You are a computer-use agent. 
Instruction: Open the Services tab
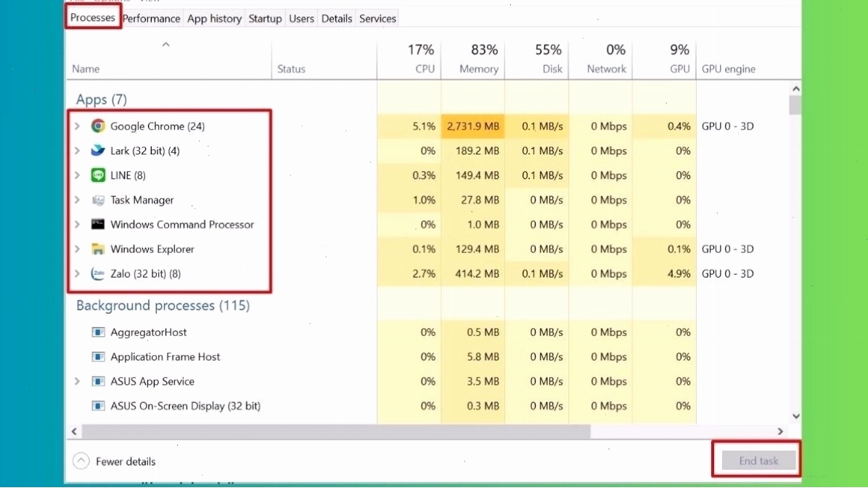coord(377,18)
